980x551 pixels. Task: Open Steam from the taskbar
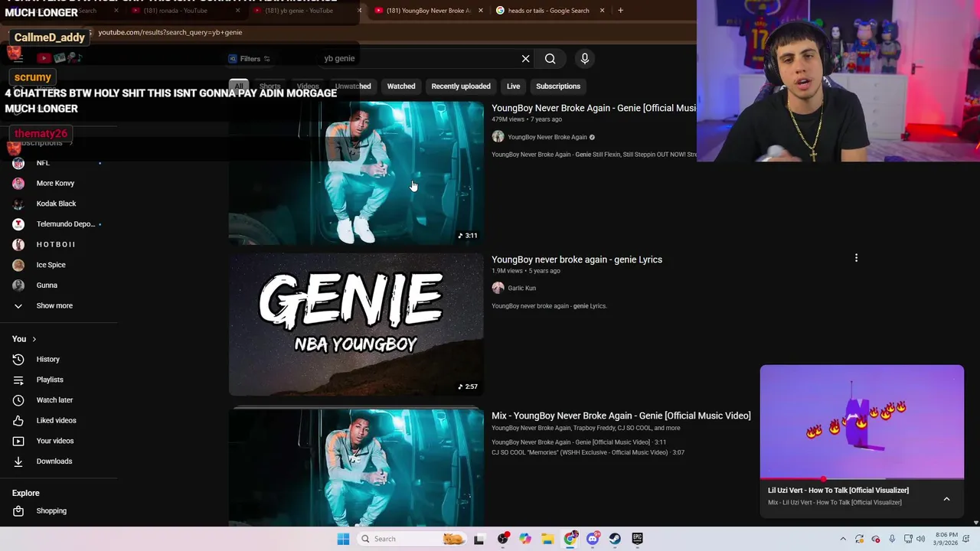click(615, 539)
